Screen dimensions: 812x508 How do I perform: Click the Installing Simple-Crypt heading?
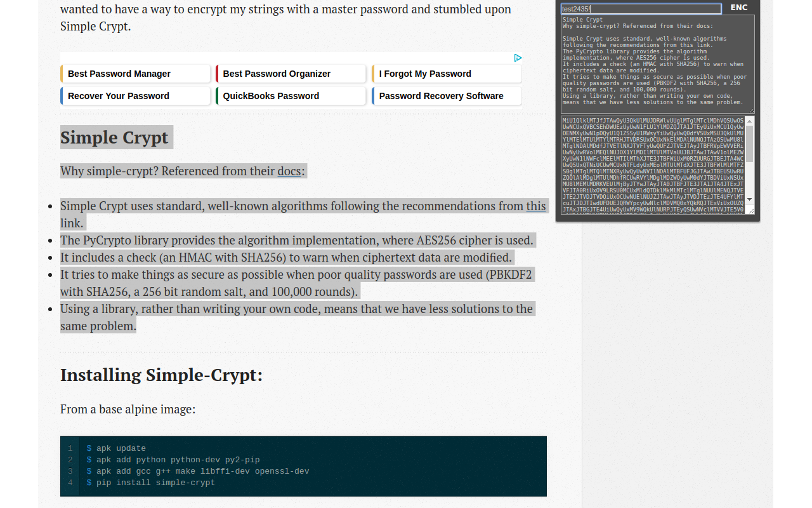tap(161, 375)
